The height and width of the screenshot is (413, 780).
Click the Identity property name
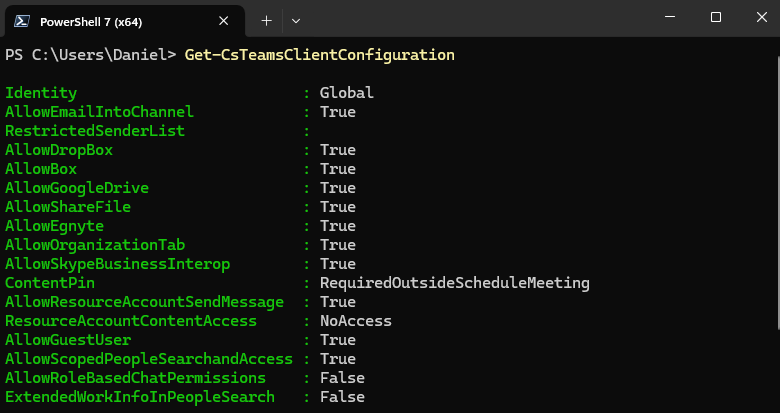point(41,93)
